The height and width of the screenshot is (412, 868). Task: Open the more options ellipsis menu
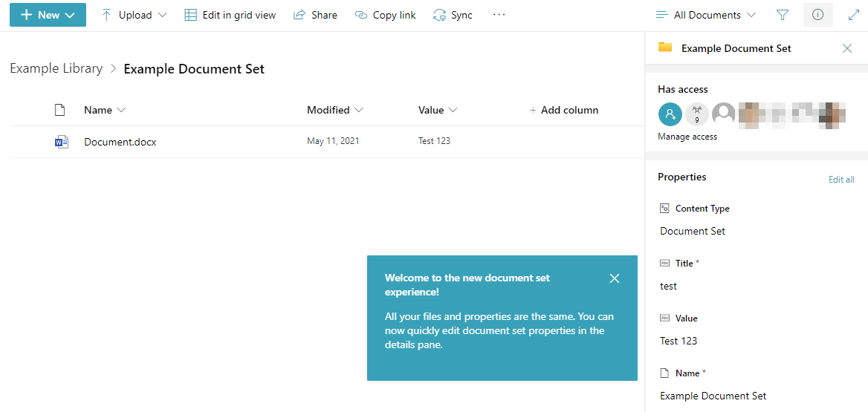coord(499,15)
